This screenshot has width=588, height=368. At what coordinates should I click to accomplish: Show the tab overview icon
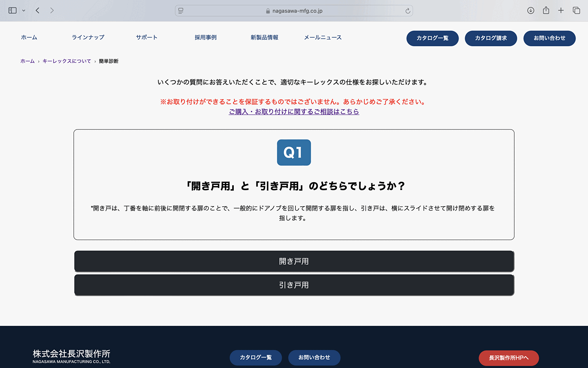(x=576, y=11)
